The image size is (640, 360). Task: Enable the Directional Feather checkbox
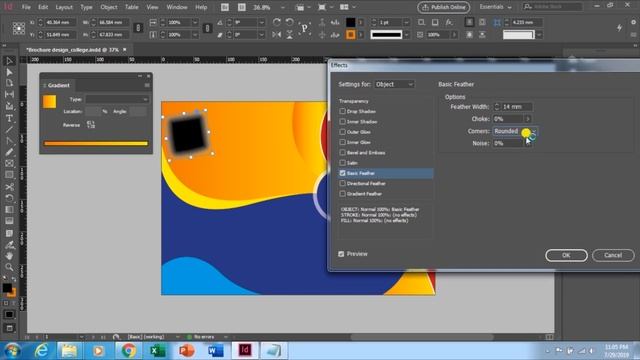tap(342, 183)
